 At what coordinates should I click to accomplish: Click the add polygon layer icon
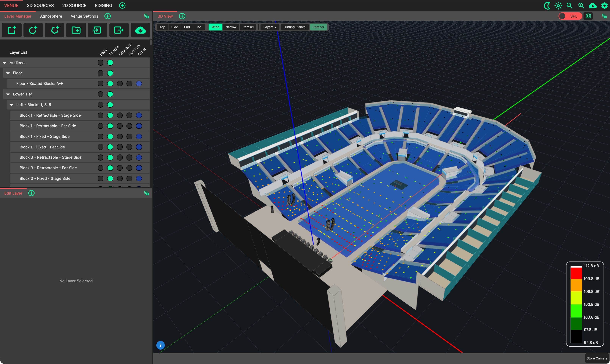click(55, 30)
